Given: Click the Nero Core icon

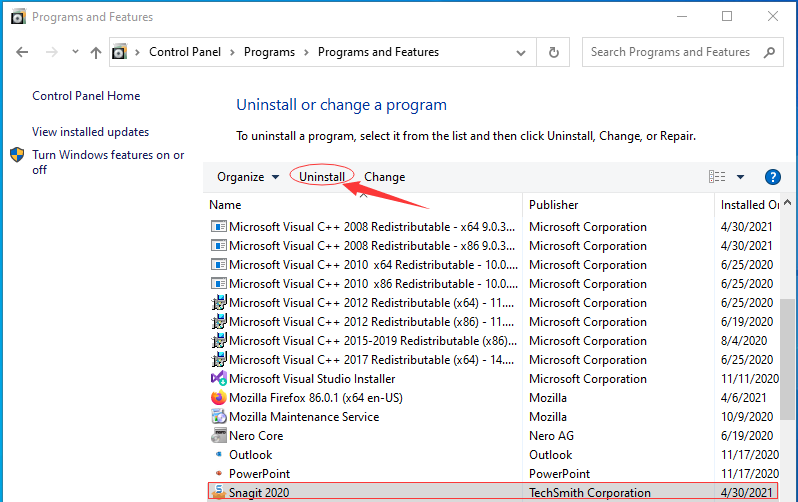Looking at the screenshot, I should [218, 435].
